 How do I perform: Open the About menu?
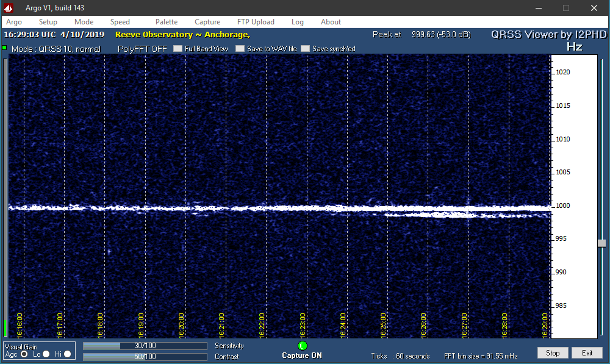coord(331,22)
